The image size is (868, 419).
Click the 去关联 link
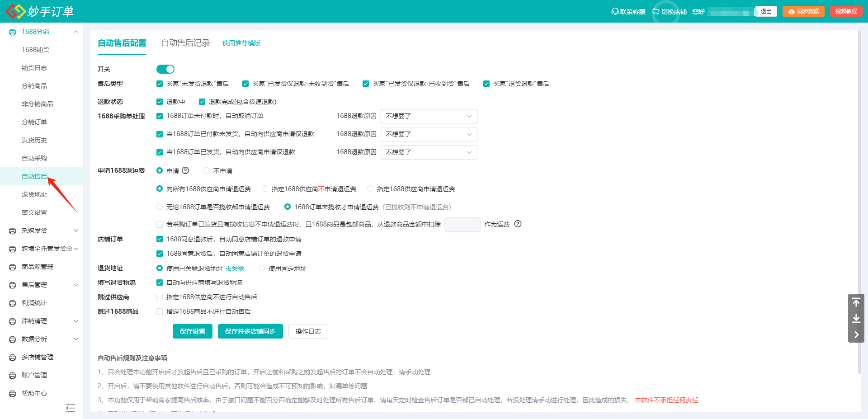click(x=235, y=268)
